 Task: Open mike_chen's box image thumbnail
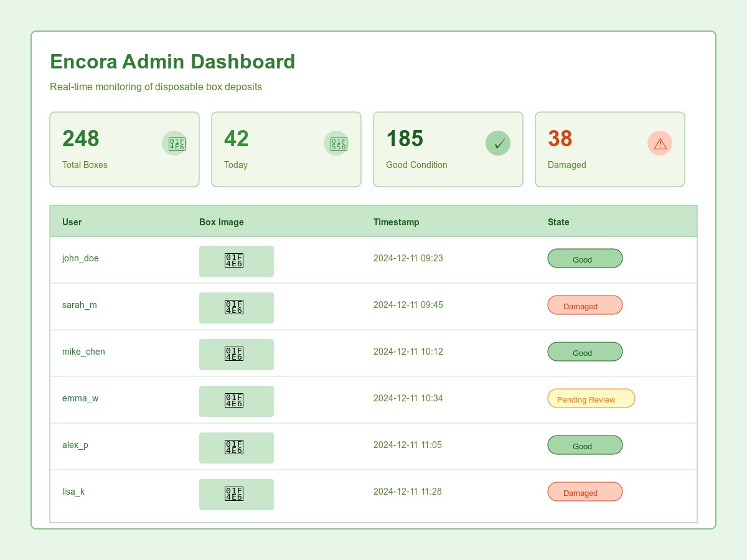tap(237, 355)
